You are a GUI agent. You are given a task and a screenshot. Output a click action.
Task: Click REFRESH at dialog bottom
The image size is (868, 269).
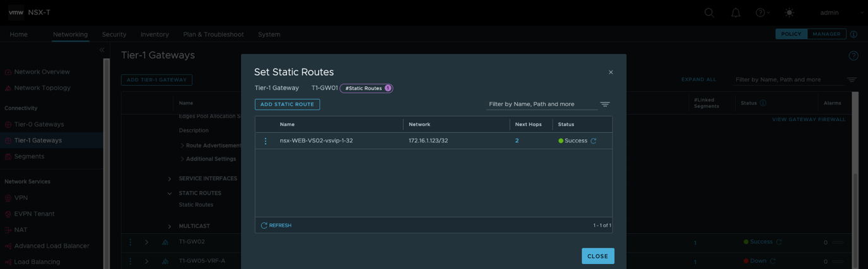coord(276,226)
